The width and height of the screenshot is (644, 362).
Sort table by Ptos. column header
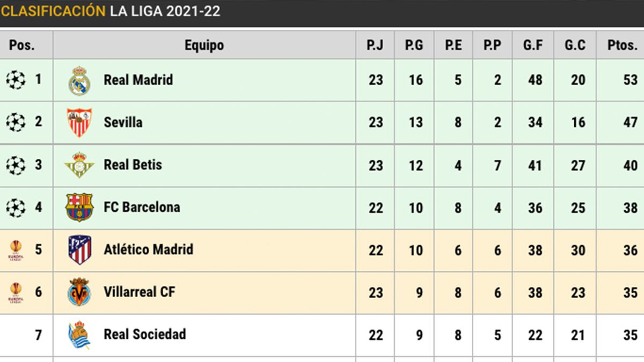tap(622, 45)
